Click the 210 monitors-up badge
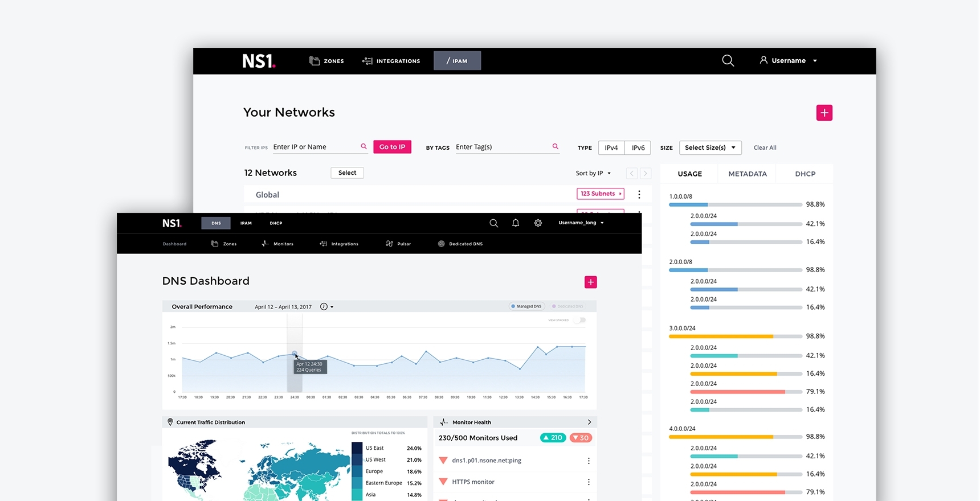This screenshot has height=501, width=980. coord(553,438)
